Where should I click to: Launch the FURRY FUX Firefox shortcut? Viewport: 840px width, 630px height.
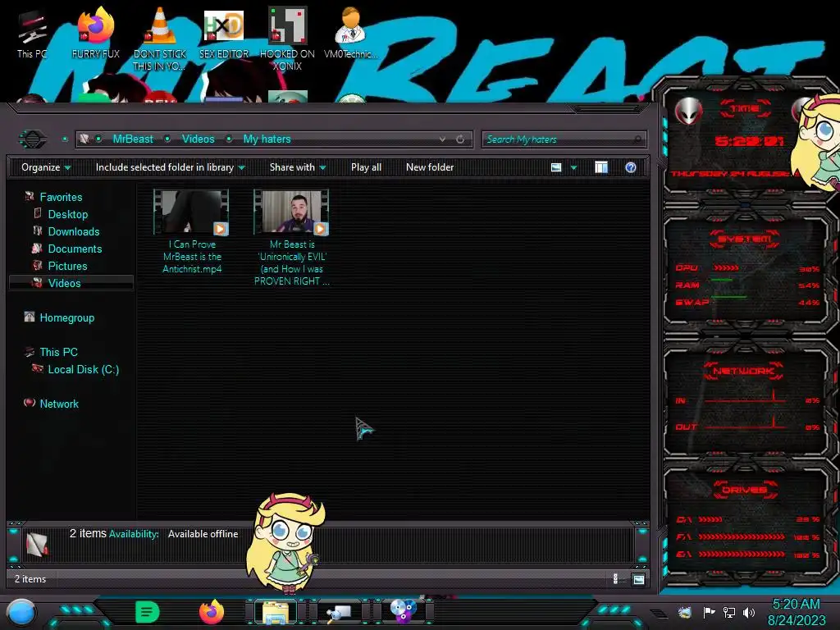click(95, 33)
